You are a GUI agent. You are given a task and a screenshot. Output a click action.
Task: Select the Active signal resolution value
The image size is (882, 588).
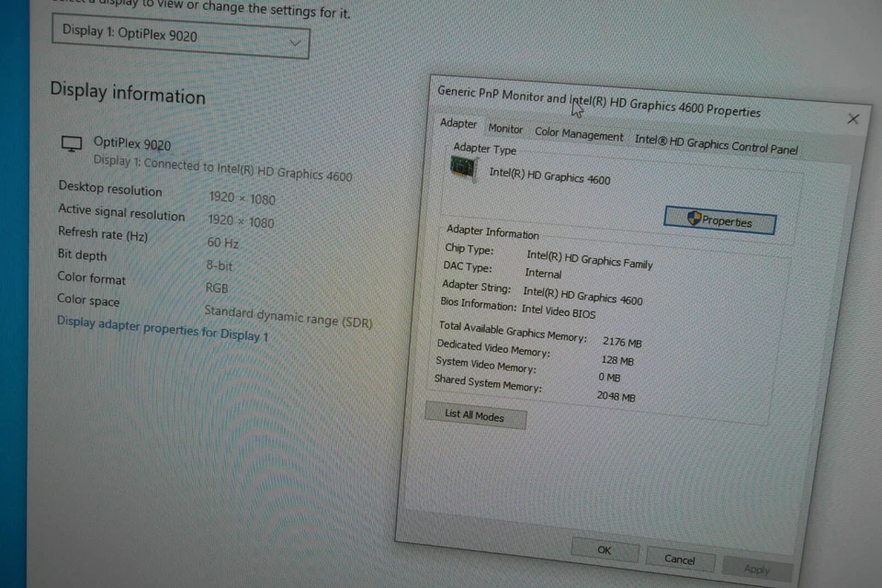click(241, 221)
